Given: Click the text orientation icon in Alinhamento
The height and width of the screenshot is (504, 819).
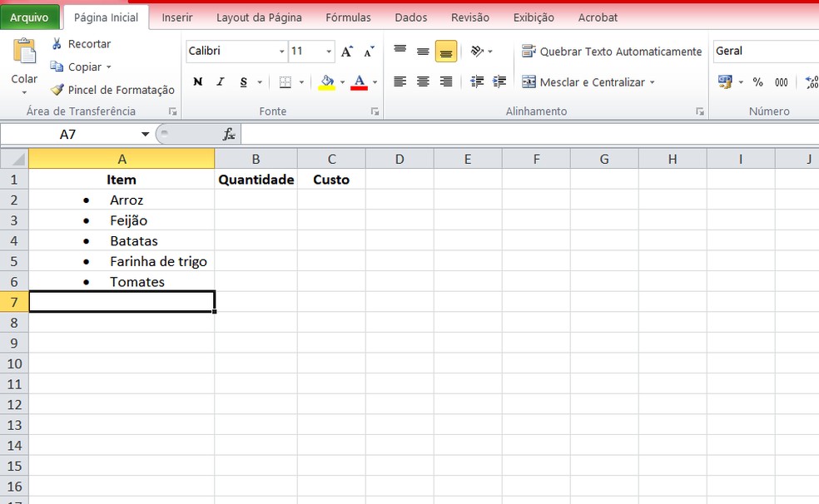Looking at the screenshot, I should (x=476, y=51).
